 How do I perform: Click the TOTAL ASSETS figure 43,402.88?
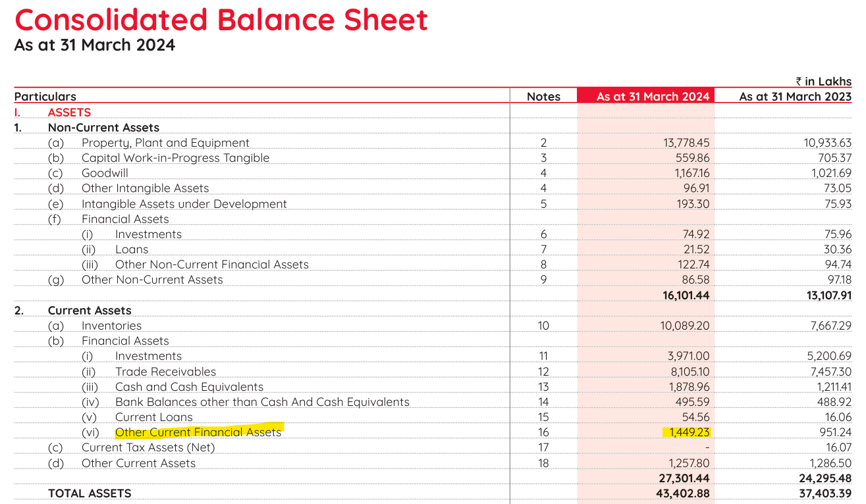pos(684,493)
